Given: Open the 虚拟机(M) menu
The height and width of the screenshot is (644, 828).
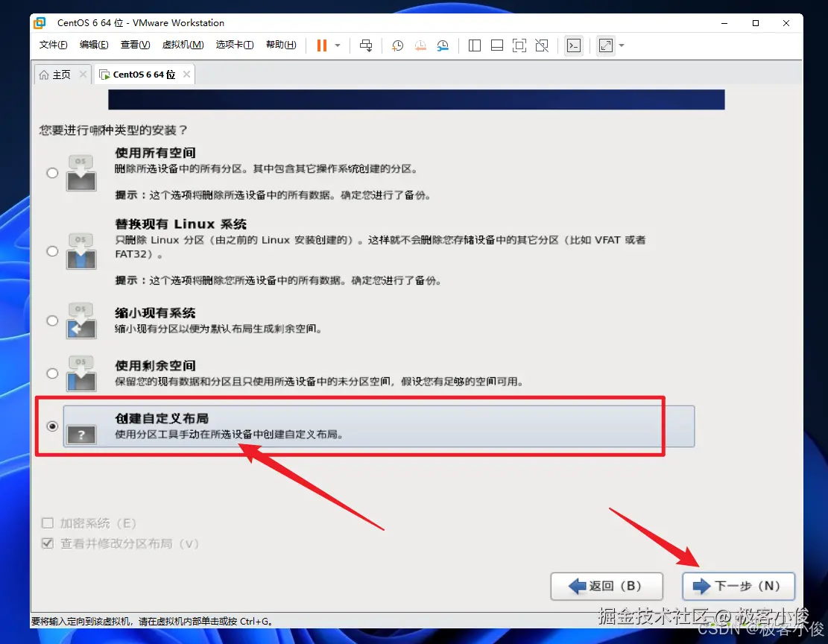Looking at the screenshot, I should [x=183, y=45].
